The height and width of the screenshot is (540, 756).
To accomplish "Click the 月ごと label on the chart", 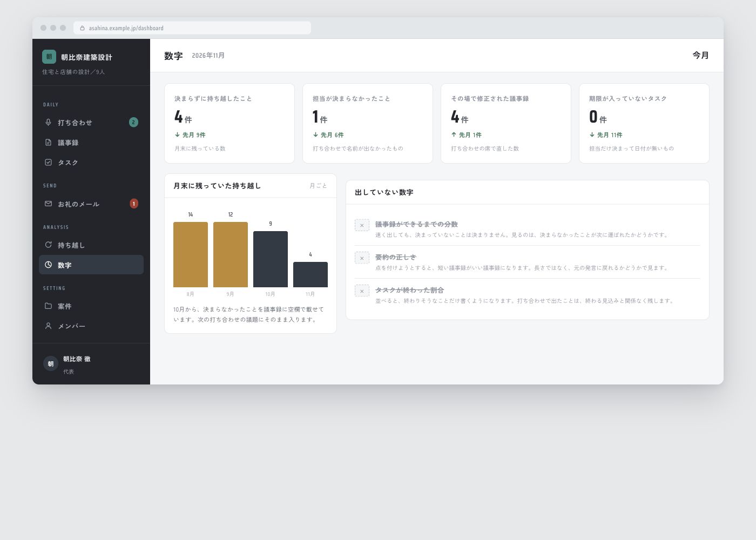I will click(x=318, y=186).
